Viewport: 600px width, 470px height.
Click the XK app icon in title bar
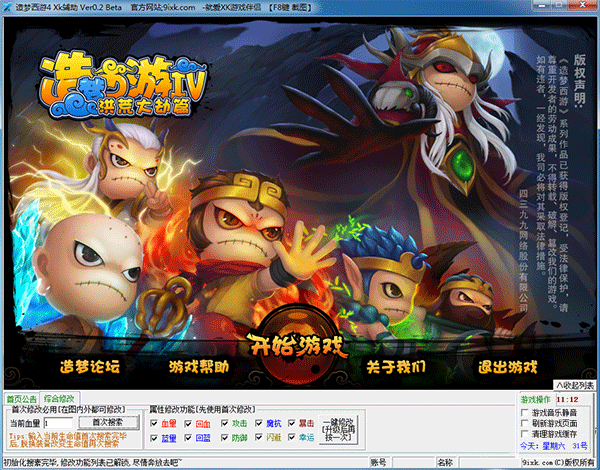(x=7, y=7)
